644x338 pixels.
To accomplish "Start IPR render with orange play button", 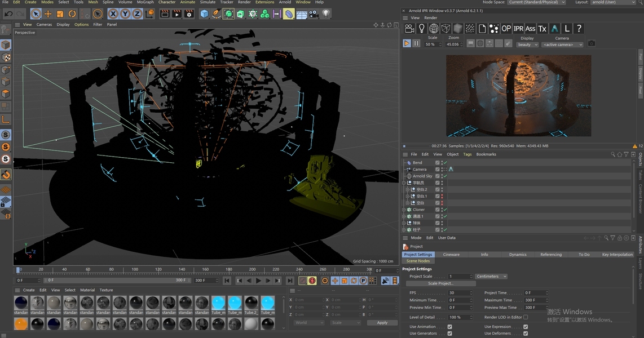I will (407, 43).
